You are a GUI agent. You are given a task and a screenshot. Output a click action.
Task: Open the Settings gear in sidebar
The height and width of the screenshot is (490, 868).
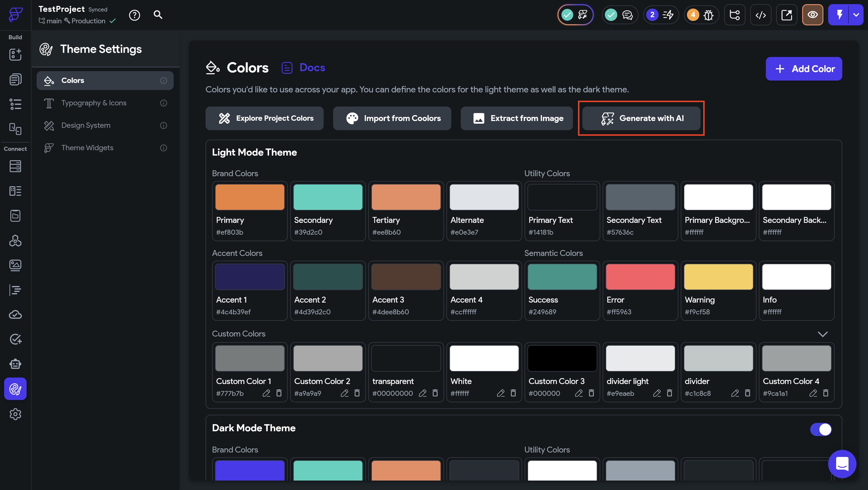pyautogui.click(x=15, y=414)
